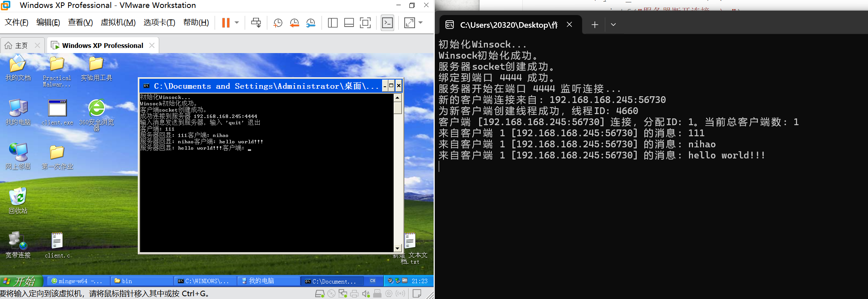868x299 pixels.
Task: Close the 主页 tab
Action: coord(38,46)
